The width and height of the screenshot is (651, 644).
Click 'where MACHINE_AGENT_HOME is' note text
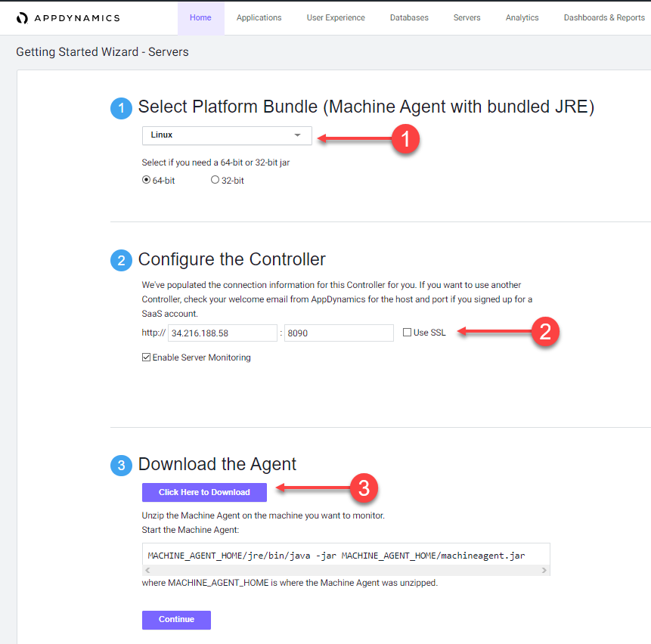[x=290, y=583]
